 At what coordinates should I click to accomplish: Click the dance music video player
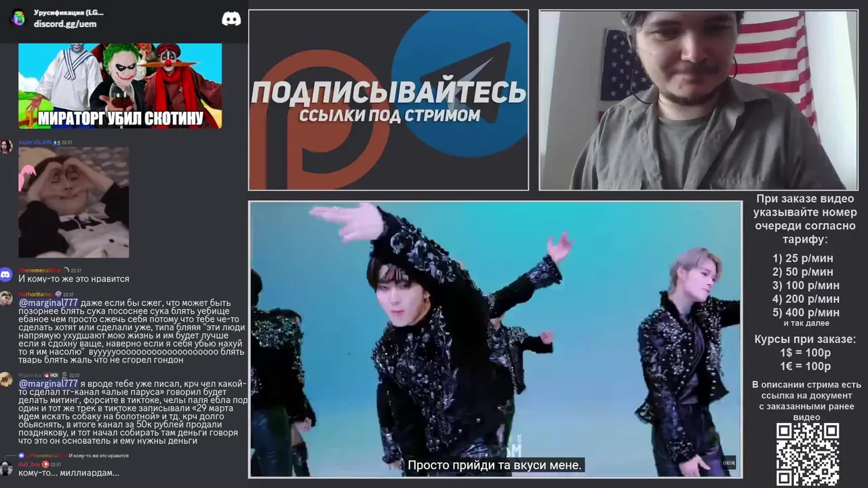pyautogui.click(x=495, y=339)
